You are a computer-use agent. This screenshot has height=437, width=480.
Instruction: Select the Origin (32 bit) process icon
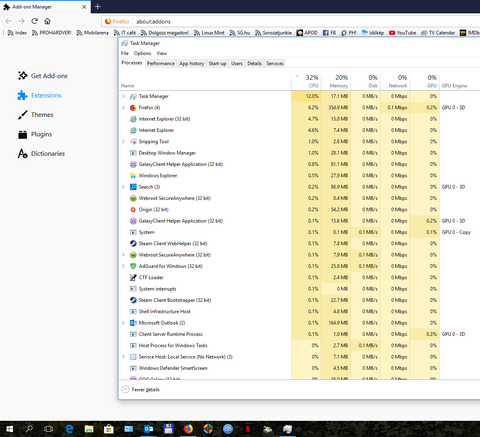[133, 210]
